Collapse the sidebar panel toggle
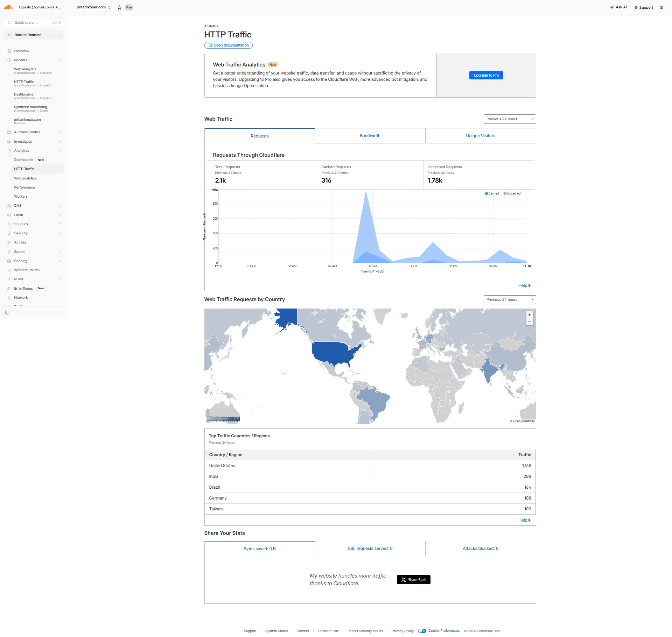Viewport: 672px width, 637px height. point(7,313)
